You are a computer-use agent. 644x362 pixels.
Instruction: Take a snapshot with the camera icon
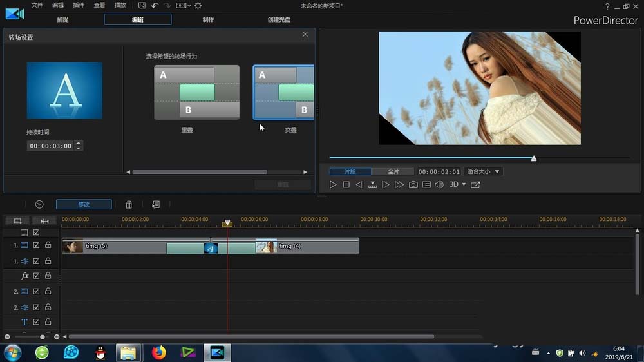[413, 185]
